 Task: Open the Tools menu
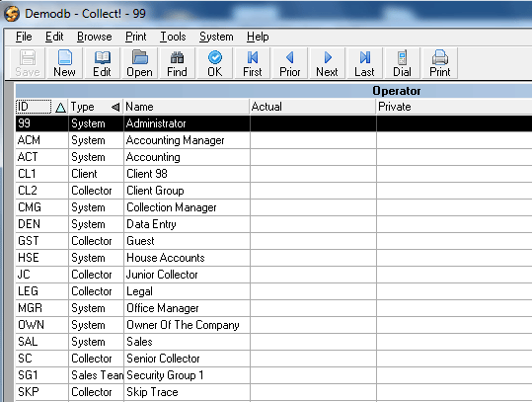(x=173, y=37)
